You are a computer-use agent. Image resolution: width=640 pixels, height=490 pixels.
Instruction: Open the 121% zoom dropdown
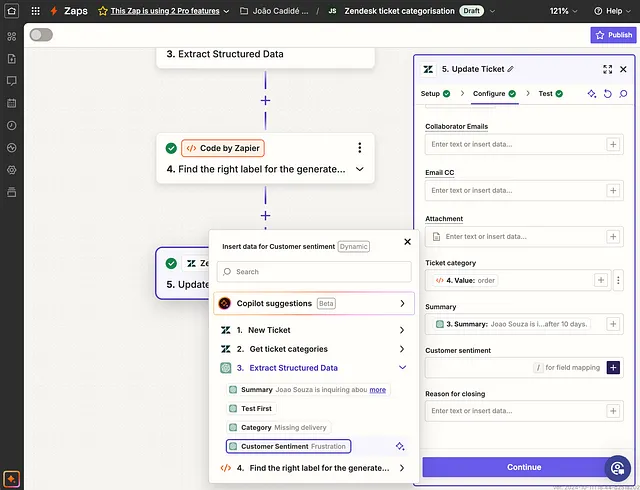[x=563, y=11]
